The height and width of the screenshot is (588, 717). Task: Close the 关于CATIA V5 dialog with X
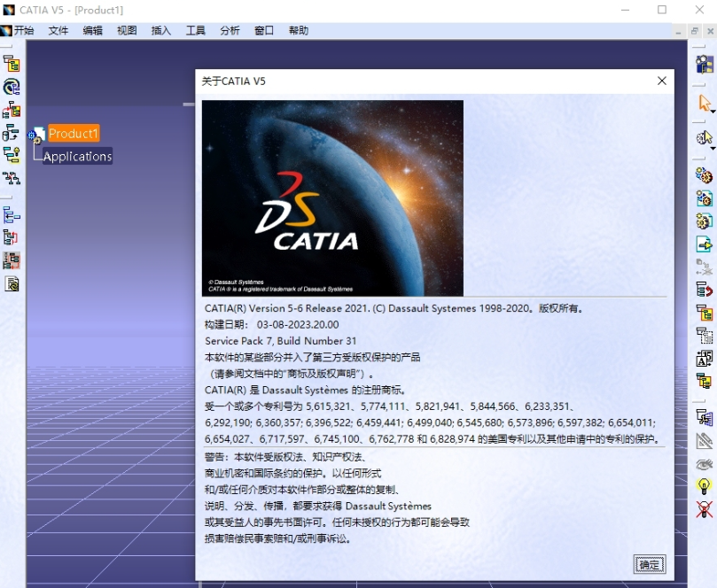(x=662, y=81)
